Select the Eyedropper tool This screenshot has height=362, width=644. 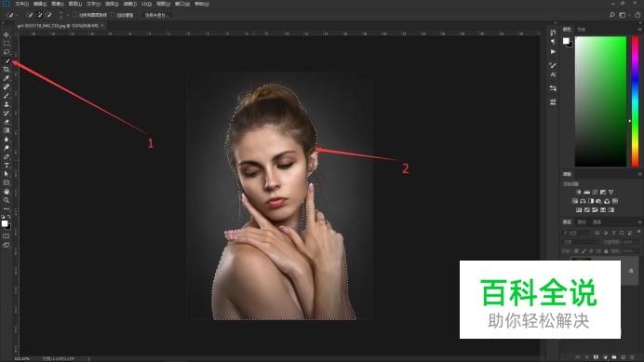point(7,78)
